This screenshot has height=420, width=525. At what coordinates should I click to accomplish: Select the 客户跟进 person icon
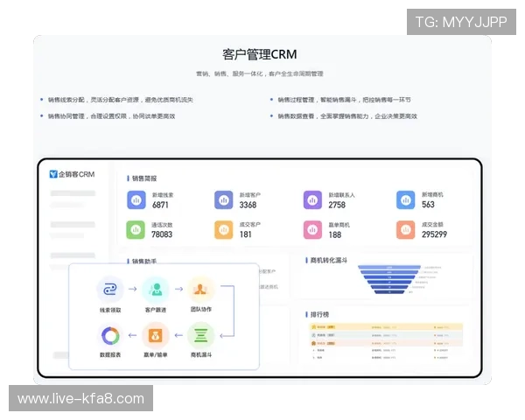coord(156,289)
